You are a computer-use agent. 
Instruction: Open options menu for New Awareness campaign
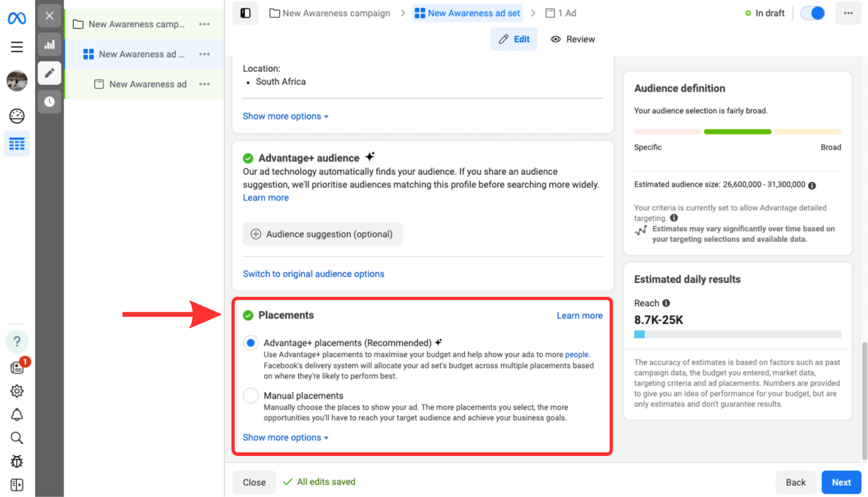click(205, 24)
